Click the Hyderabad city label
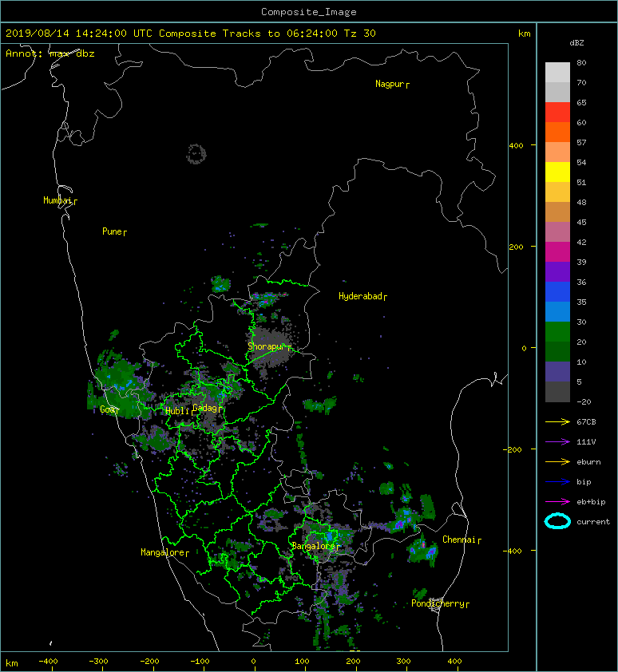618x672 pixels. tap(362, 296)
